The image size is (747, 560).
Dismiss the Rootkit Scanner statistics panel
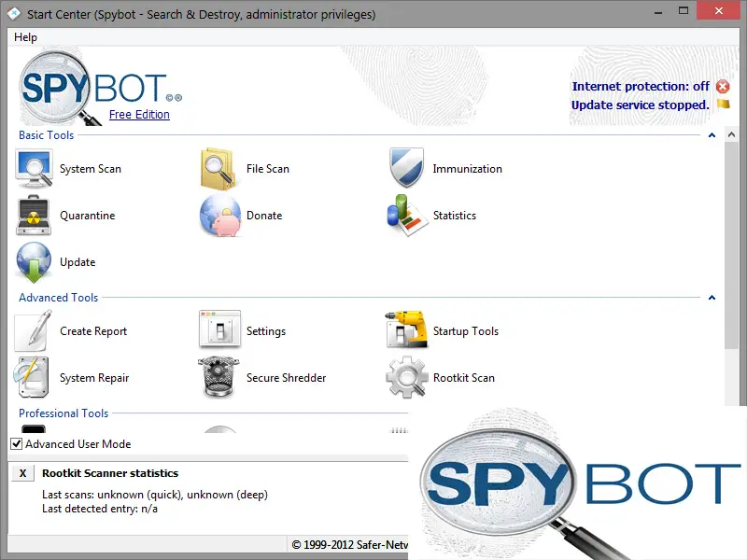(22, 473)
